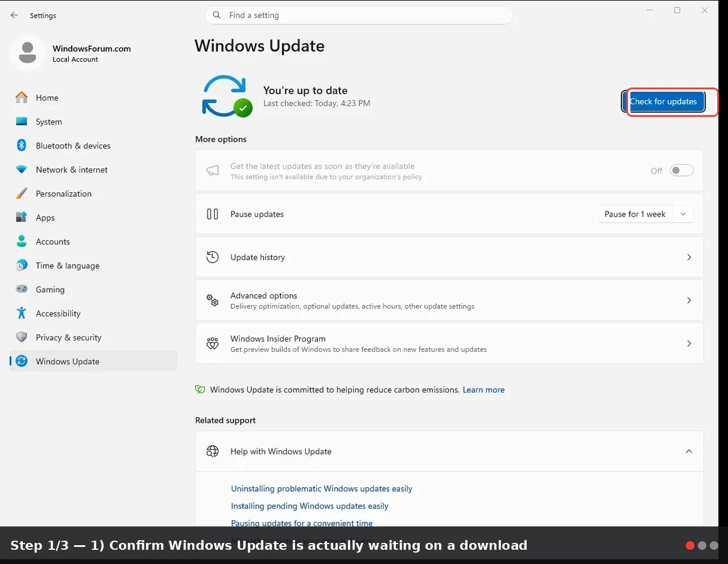This screenshot has height=564, width=728.
Task: Open the Network & internet wifi icon
Action: pos(22,170)
